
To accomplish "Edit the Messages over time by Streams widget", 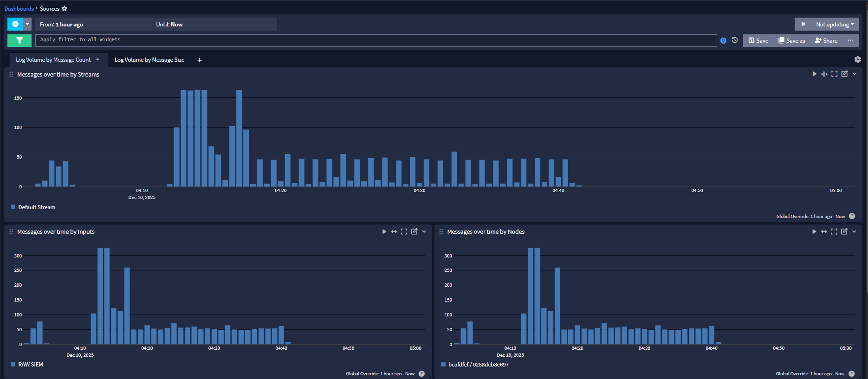I will point(844,74).
